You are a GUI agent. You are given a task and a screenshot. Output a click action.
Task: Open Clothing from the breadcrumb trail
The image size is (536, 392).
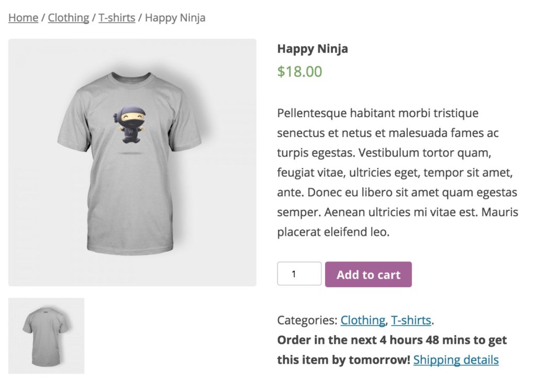[x=68, y=17]
